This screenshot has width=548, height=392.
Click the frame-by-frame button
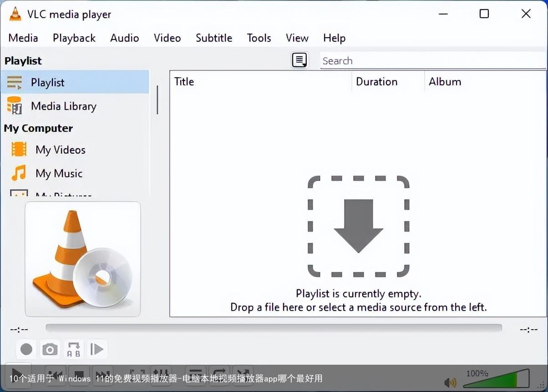click(x=97, y=349)
